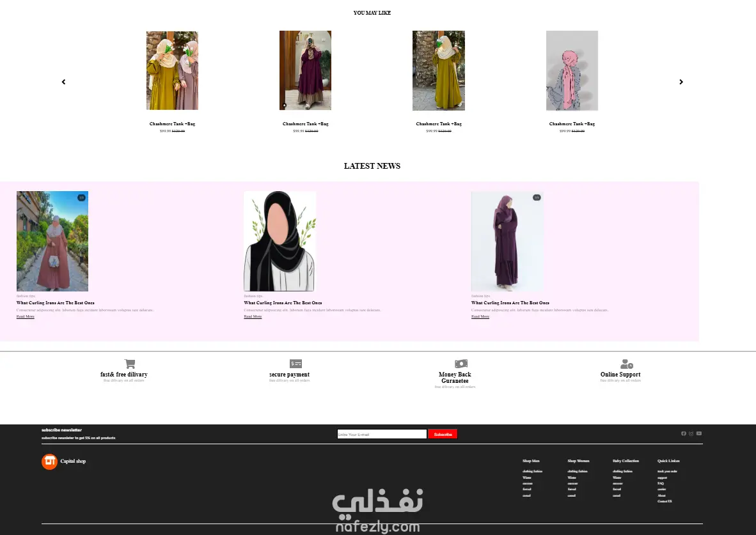
Task: Open Read More under the first news article
Action: [x=26, y=316]
